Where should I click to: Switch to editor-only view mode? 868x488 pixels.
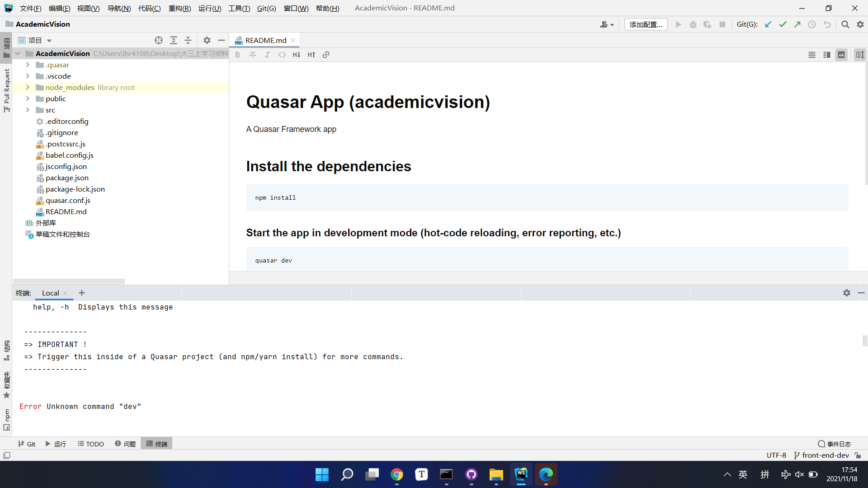click(x=812, y=55)
